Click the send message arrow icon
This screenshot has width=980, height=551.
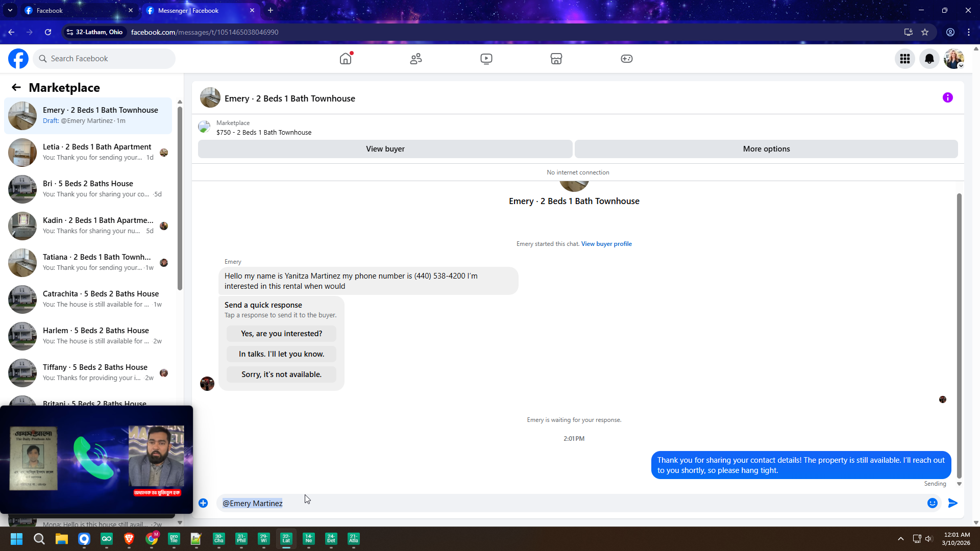(952, 503)
